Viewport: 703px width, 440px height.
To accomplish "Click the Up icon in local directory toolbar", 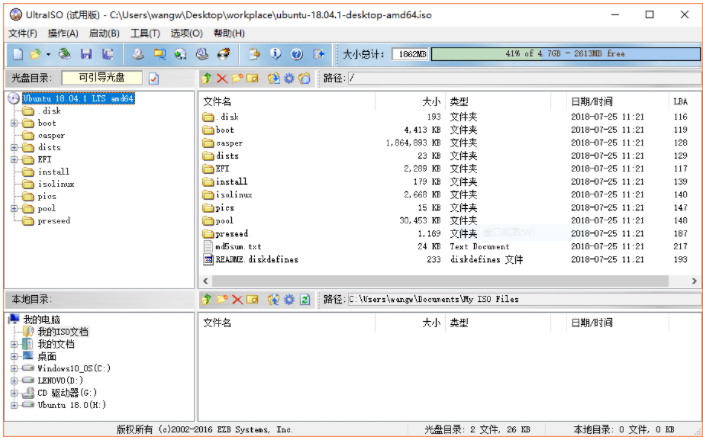I will coord(206,300).
